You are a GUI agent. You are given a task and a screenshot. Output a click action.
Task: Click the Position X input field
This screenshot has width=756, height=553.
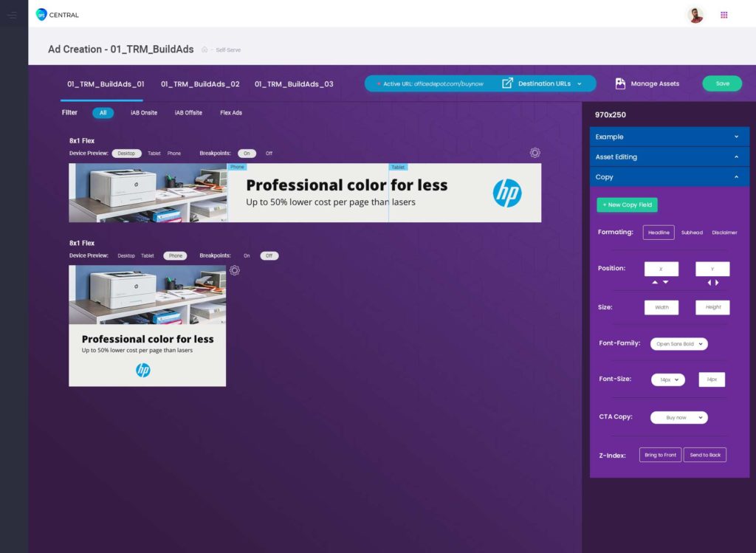661,269
